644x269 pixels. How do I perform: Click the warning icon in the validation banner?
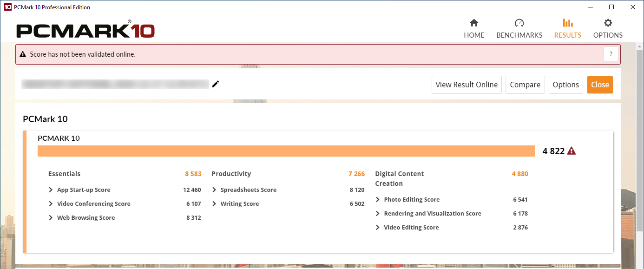pyautogui.click(x=23, y=54)
